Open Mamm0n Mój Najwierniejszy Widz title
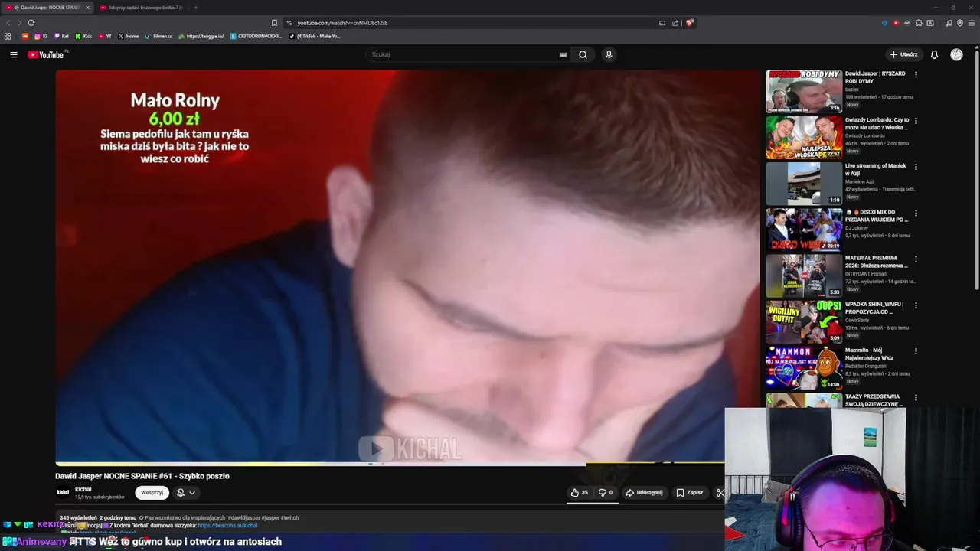The width and height of the screenshot is (980, 551). (871, 354)
